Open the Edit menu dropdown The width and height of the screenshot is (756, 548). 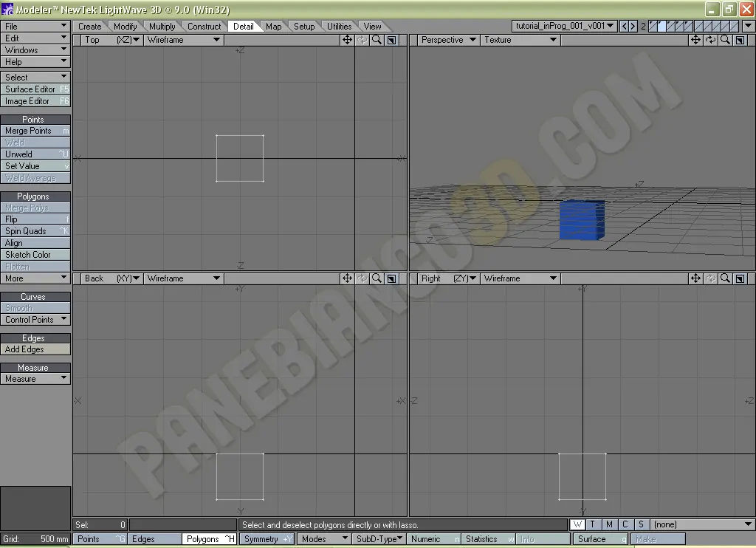click(x=35, y=38)
